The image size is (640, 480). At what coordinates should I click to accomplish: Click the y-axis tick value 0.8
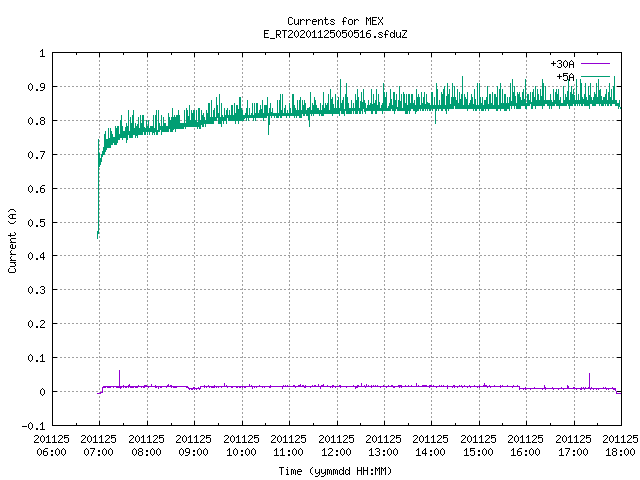36,121
